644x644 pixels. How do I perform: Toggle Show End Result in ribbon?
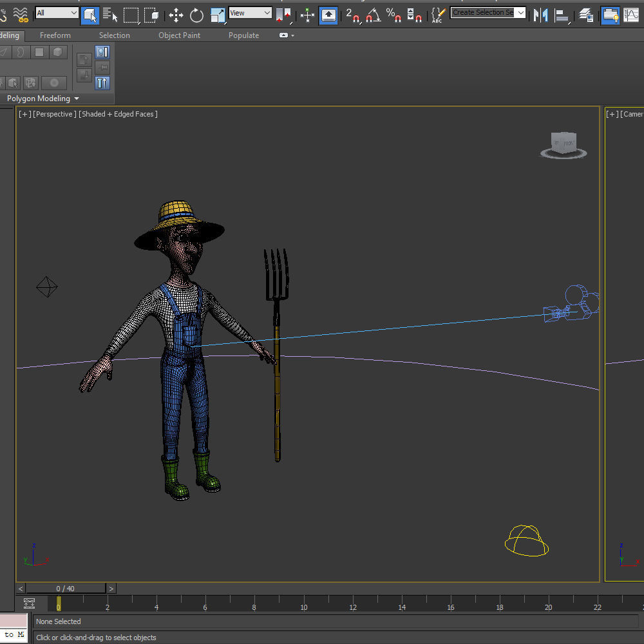pos(102,82)
